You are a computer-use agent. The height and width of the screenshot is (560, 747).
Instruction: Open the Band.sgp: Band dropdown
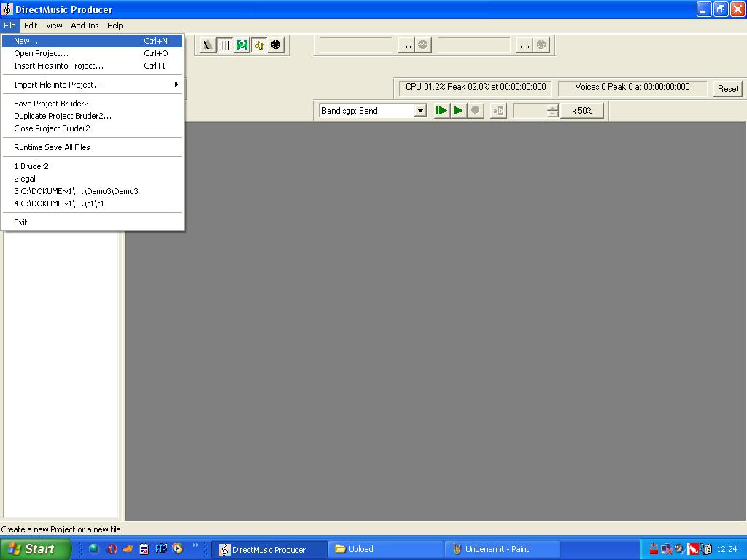[420, 111]
